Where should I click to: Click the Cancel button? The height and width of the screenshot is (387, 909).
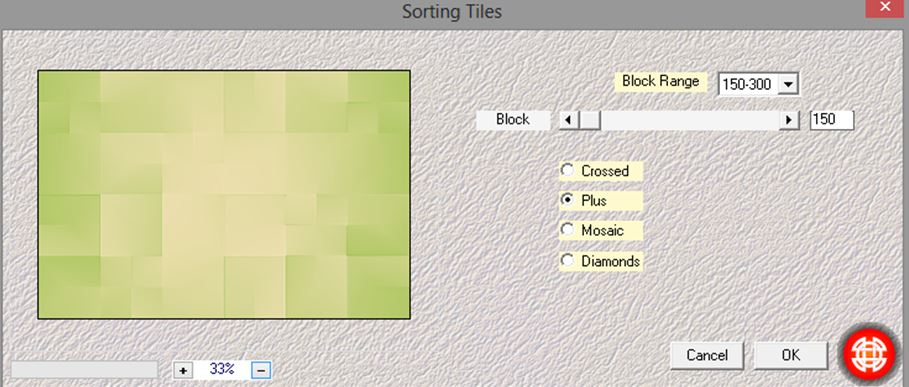click(x=707, y=355)
